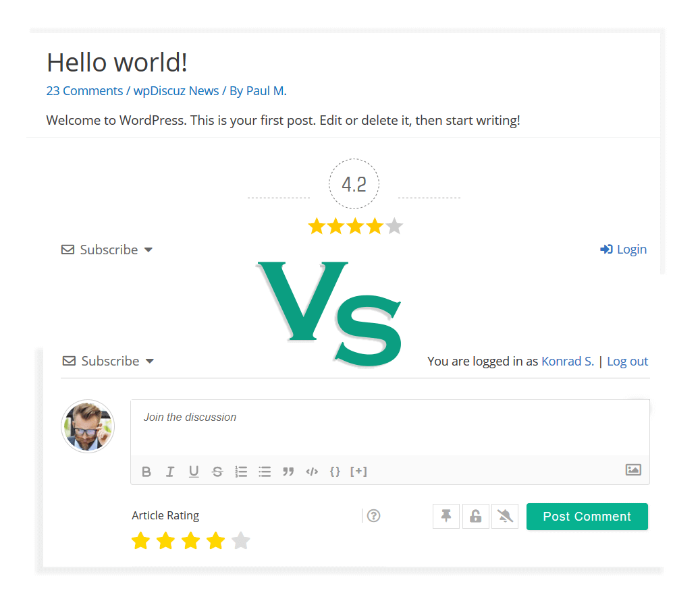
Task: Insert a blockquote in the comment
Action: tap(288, 471)
